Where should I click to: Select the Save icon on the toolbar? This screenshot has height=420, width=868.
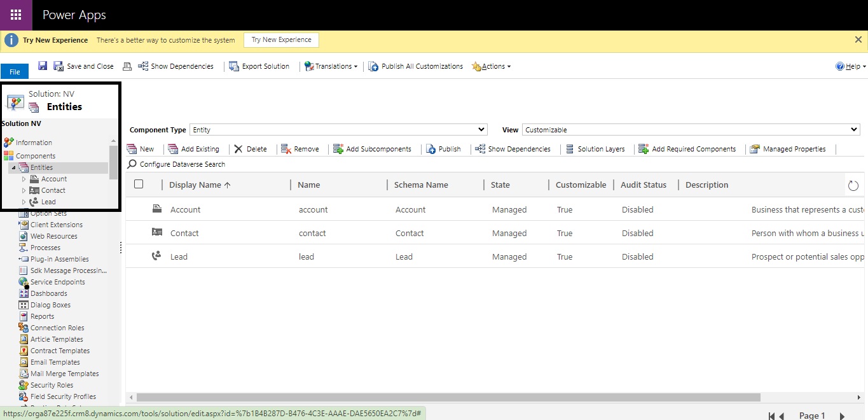tap(42, 66)
